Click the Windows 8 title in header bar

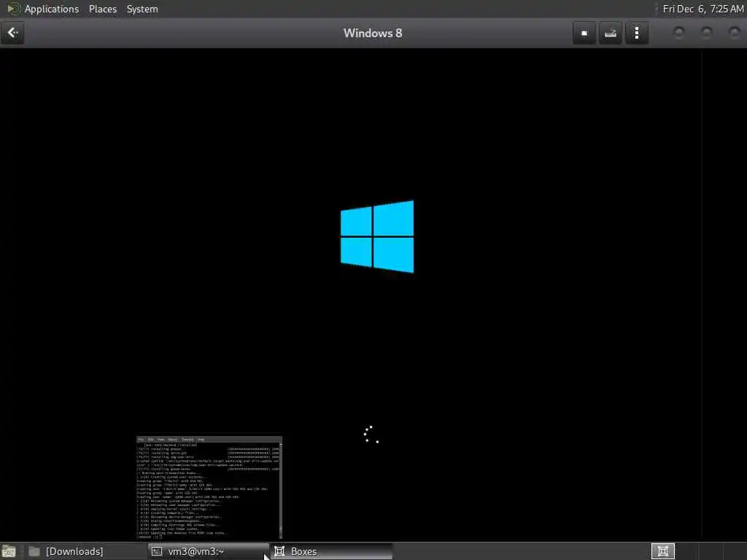point(373,34)
